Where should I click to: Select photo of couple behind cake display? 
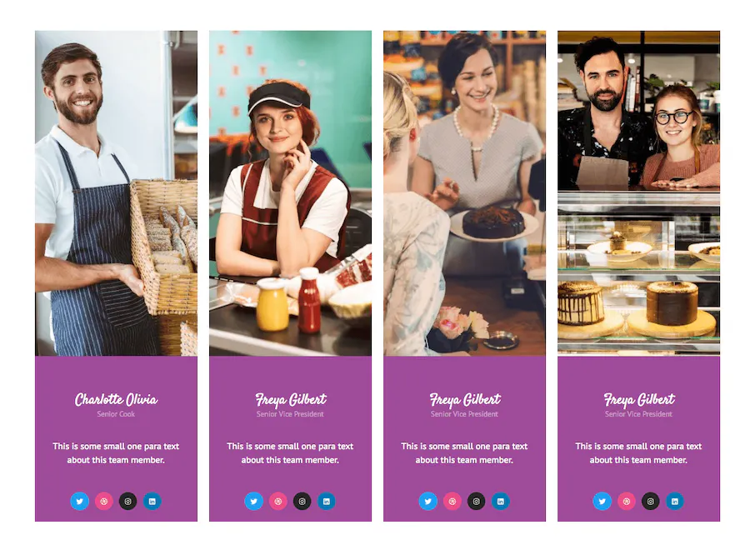pyautogui.click(x=638, y=193)
